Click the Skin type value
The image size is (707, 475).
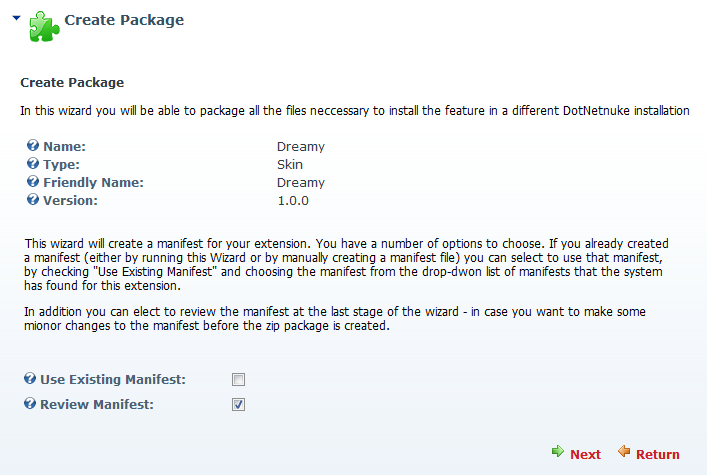[x=290, y=165]
